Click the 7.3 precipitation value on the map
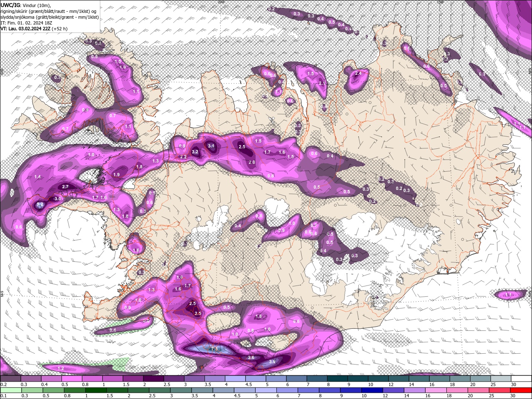Screen dimensions: 532x399 click(214, 348)
